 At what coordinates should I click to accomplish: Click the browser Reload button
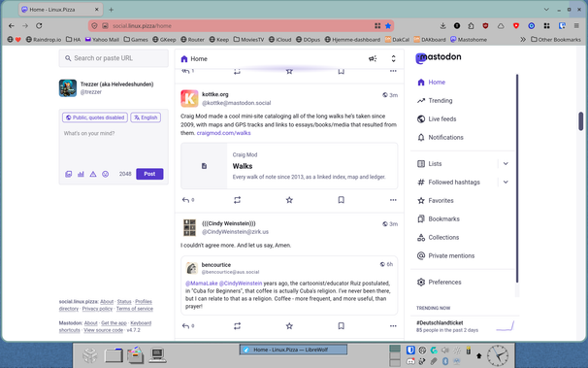pos(39,26)
